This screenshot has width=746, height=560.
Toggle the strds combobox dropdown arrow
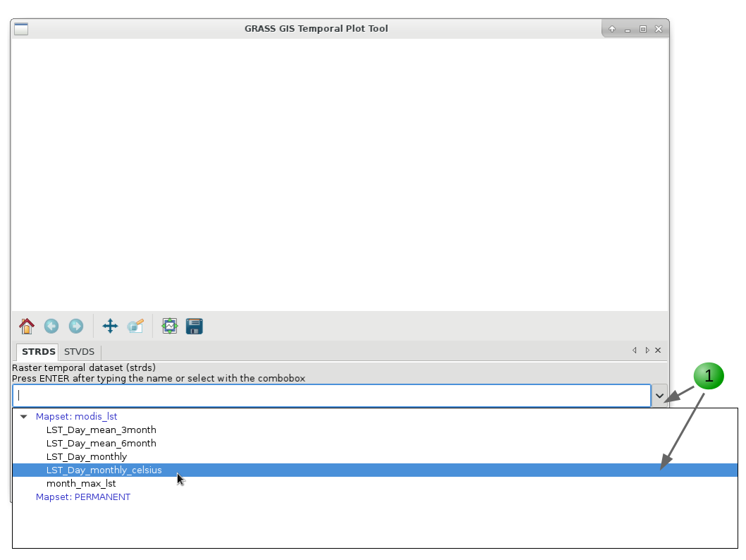tap(659, 396)
